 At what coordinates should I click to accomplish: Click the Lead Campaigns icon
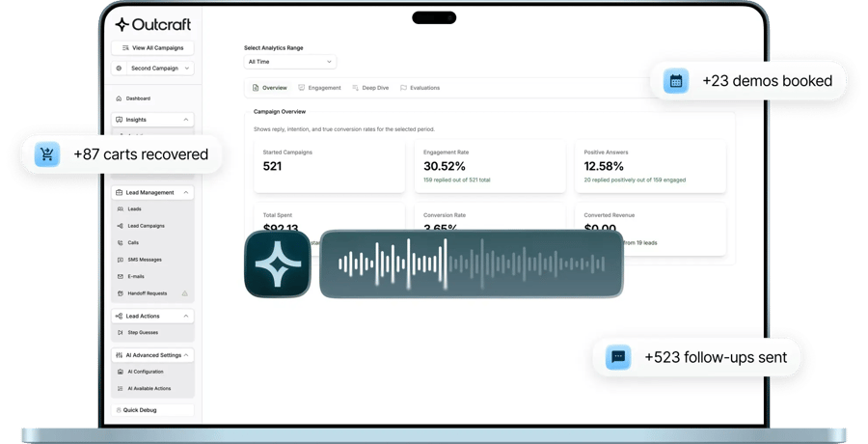[121, 226]
